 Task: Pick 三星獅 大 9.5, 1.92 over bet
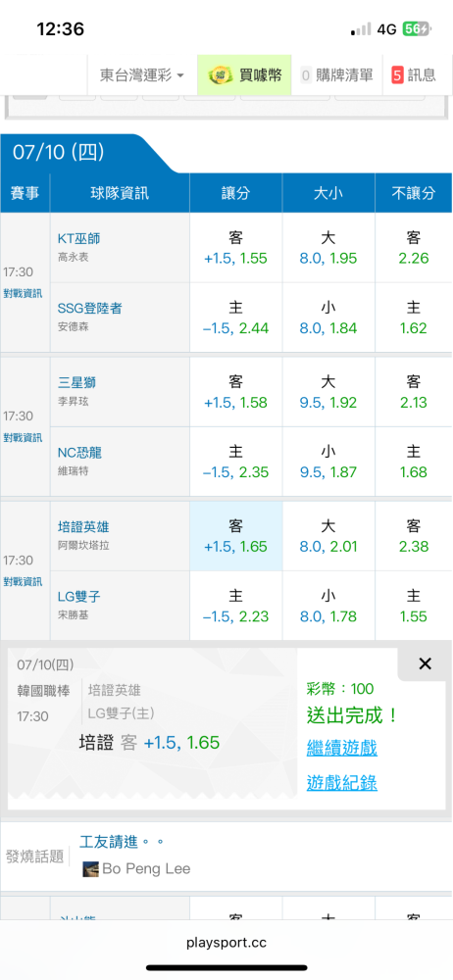(328, 393)
